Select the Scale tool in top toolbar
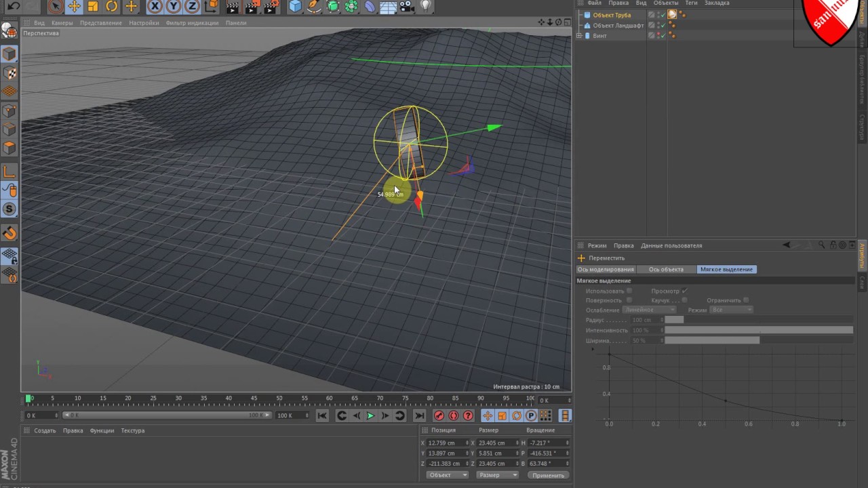868x488 pixels. click(x=93, y=7)
